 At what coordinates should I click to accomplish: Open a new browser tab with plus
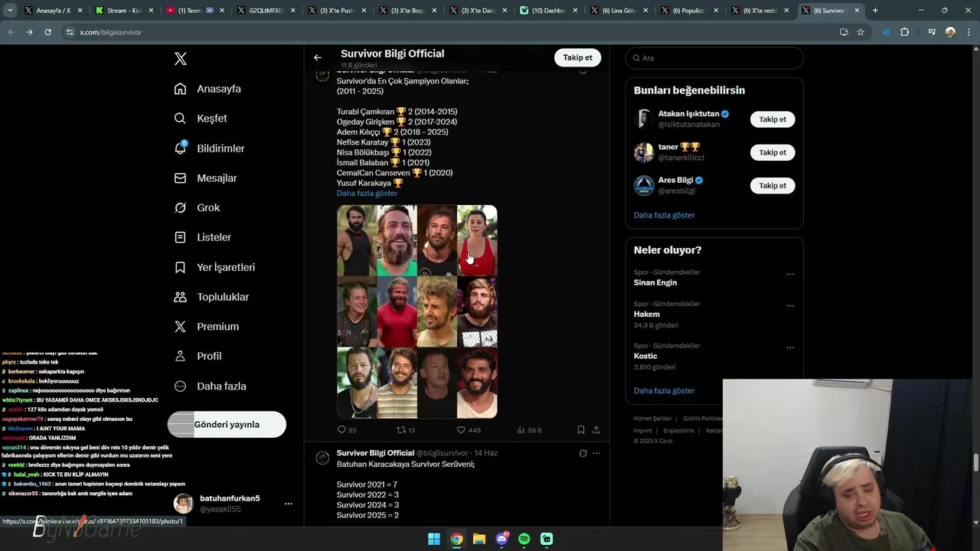[875, 11]
